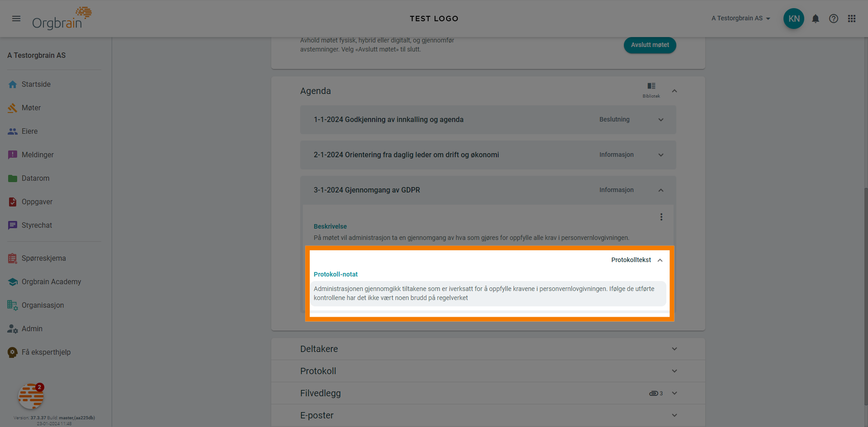Collapse the Gjennomgang av GDPR agenda item
The width and height of the screenshot is (868, 427).
coord(660,190)
